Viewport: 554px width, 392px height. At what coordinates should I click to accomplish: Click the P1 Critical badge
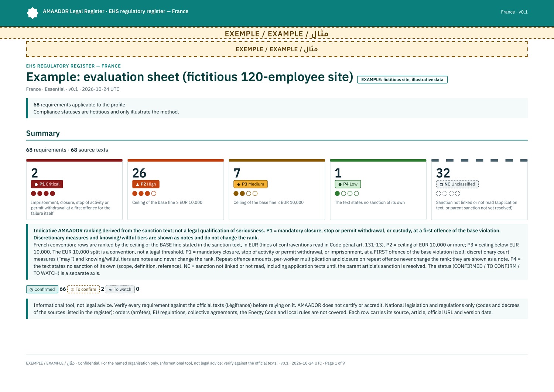point(47,184)
